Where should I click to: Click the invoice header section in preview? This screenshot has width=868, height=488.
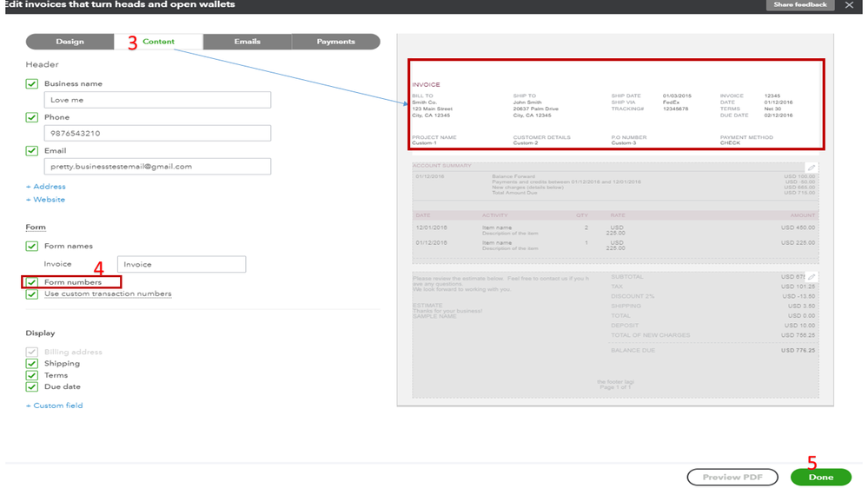coord(616,104)
